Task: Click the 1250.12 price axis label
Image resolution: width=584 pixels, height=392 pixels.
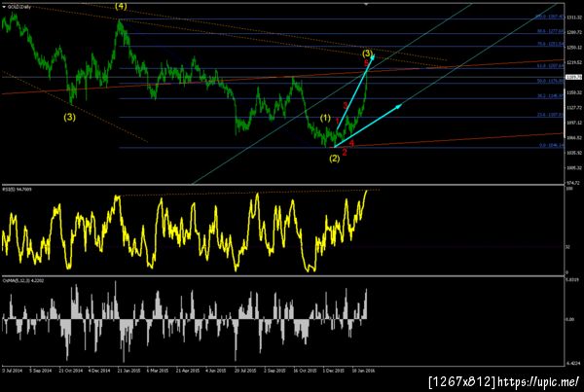Action: coord(574,48)
